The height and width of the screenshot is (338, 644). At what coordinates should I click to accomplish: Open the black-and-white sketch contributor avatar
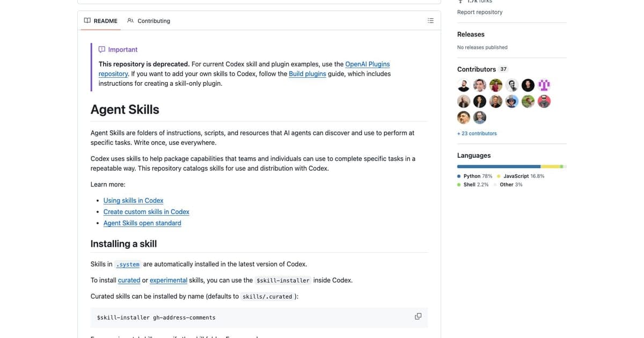click(512, 85)
